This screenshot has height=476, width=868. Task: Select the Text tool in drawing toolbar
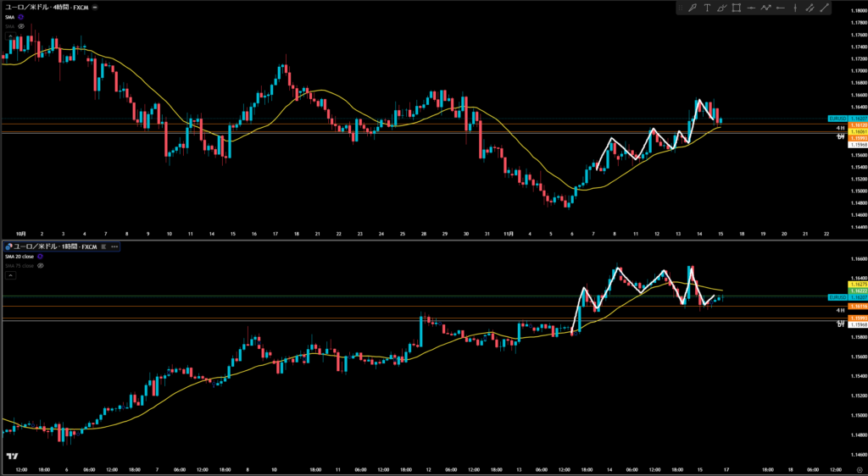(x=707, y=8)
